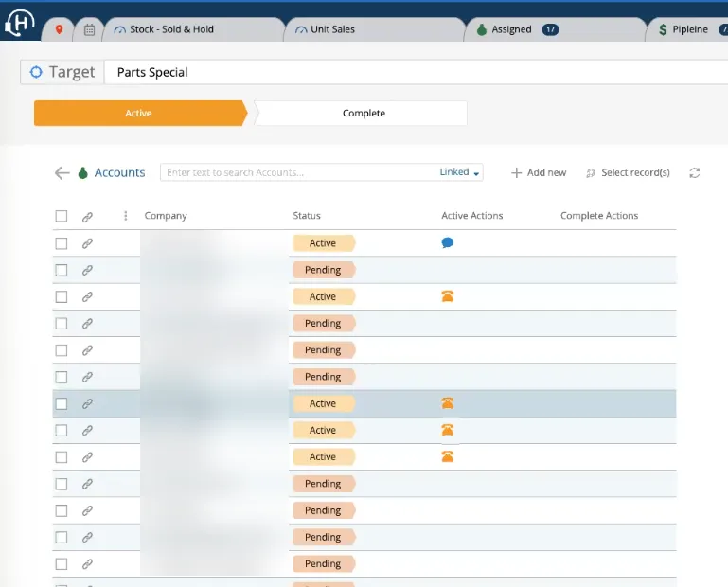Sort by the Status column header
The image size is (728, 587).
point(307,216)
